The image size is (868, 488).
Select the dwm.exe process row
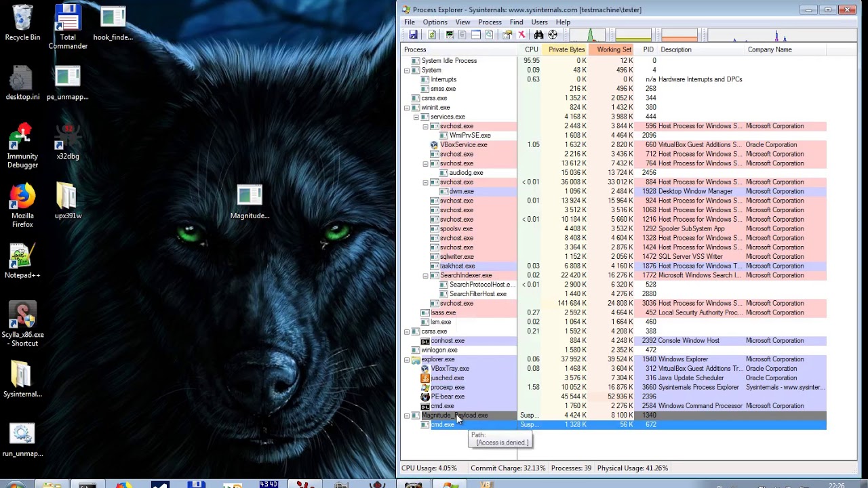click(x=614, y=191)
